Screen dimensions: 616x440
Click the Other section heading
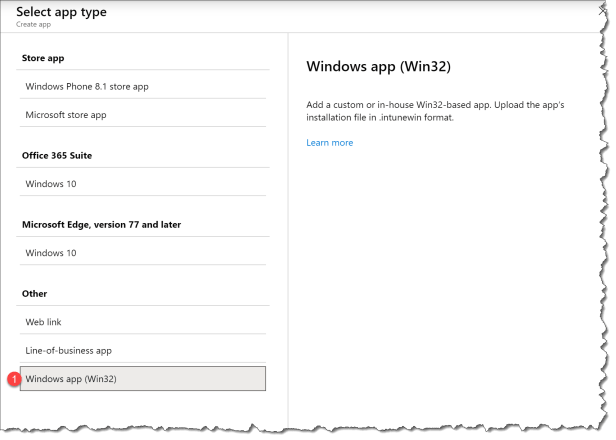click(x=35, y=294)
